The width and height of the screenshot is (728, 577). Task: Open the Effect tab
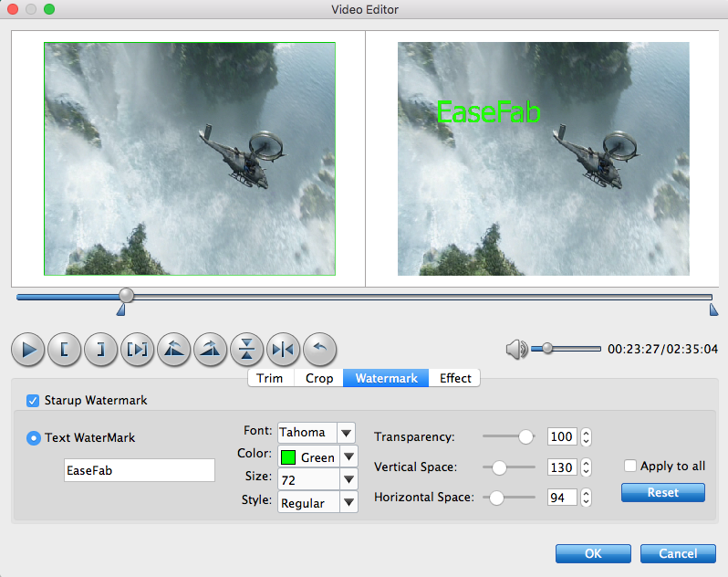(x=455, y=378)
